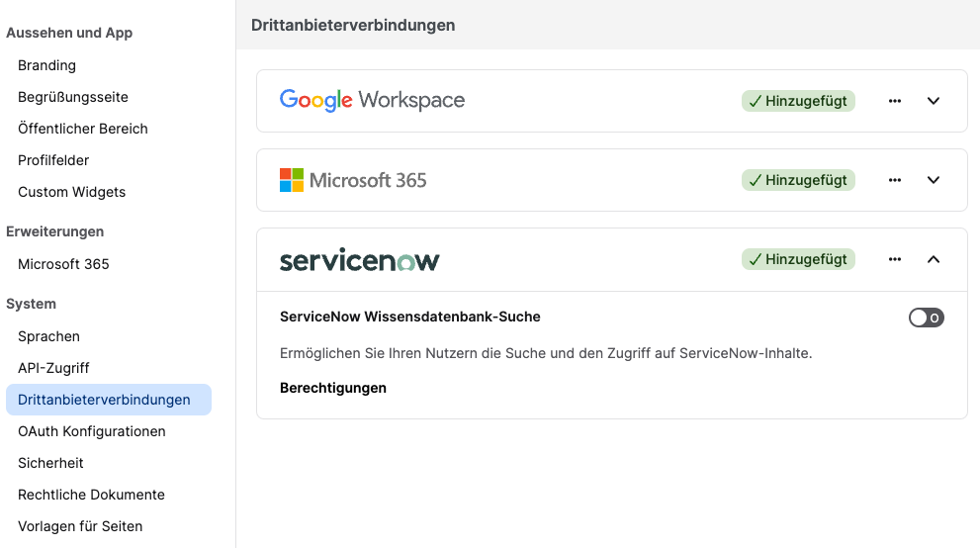Open the Microsoft 365 three-dot options menu

pyautogui.click(x=894, y=180)
